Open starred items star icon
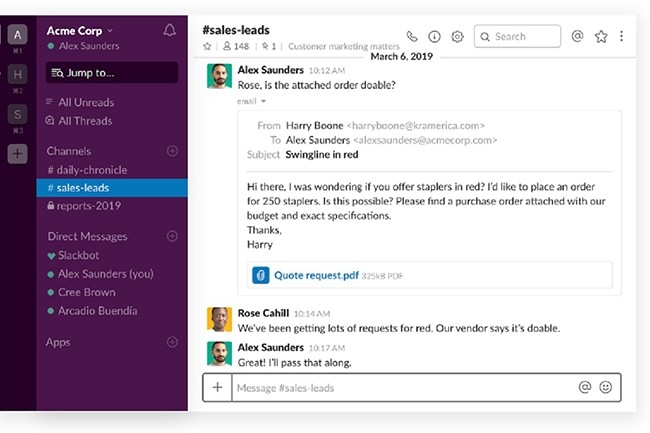Screen dimensions: 650x433 (x=601, y=37)
